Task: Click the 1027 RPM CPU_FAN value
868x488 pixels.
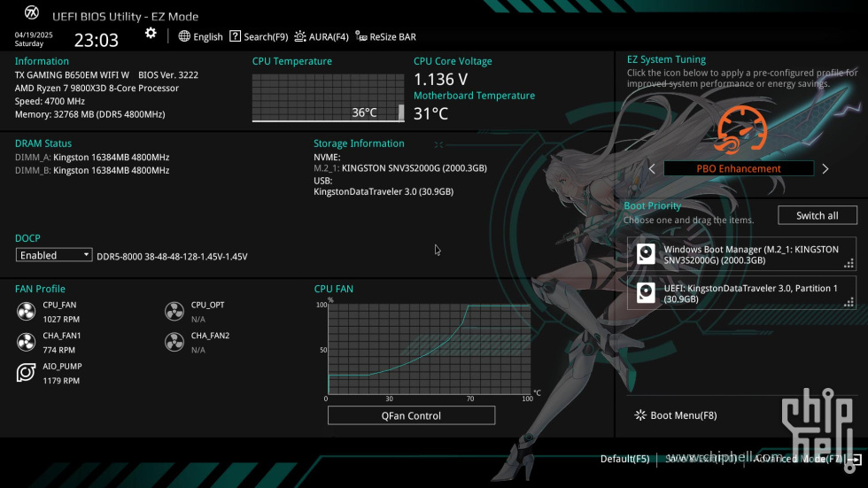Action: coord(61,319)
